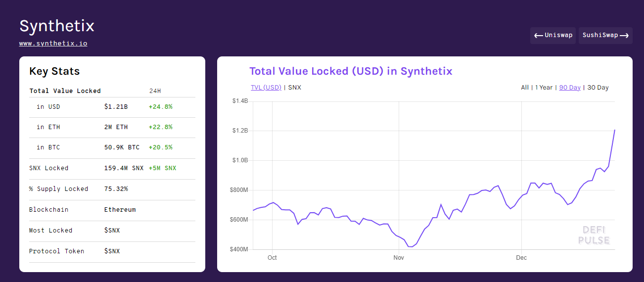Click the +5M SNX change value
Viewport: 644px width, 282px height.
162,168
